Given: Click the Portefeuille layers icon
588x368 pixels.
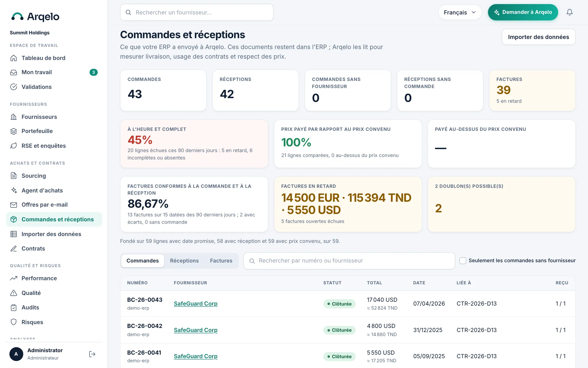Looking at the screenshot, I should pos(14,131).
